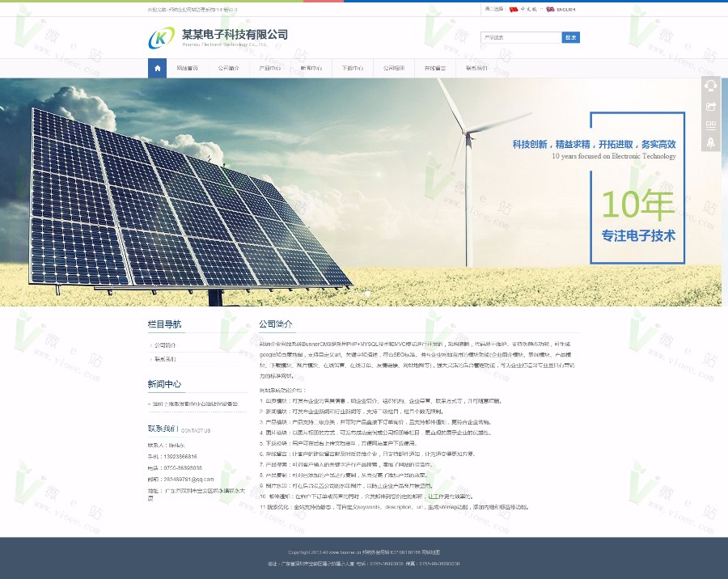Select the 在线留言 navigation menu item
This screenshot has width=728, height=579.
coord(435,69)
